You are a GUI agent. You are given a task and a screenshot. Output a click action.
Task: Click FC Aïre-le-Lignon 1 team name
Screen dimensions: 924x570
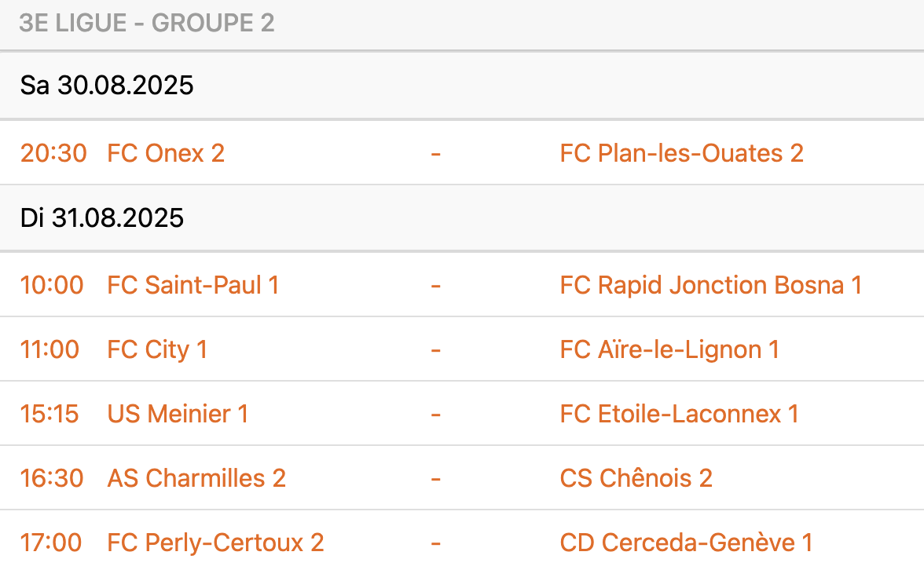[x=669, y=349]
